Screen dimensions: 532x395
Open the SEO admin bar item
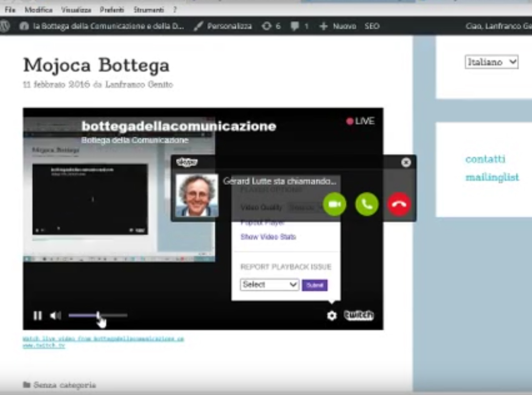coord(372,26)
